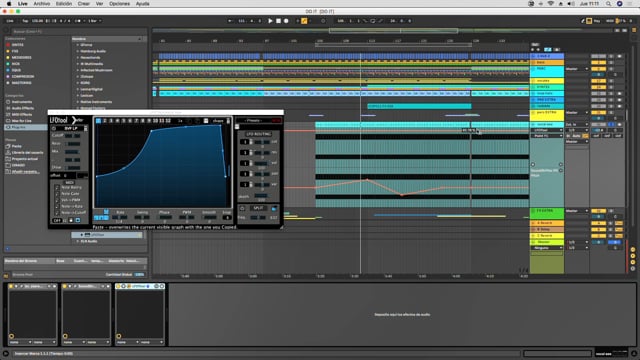640x360 pixels.
Task: Open the Instrumentos category
Action: [22, 102]
